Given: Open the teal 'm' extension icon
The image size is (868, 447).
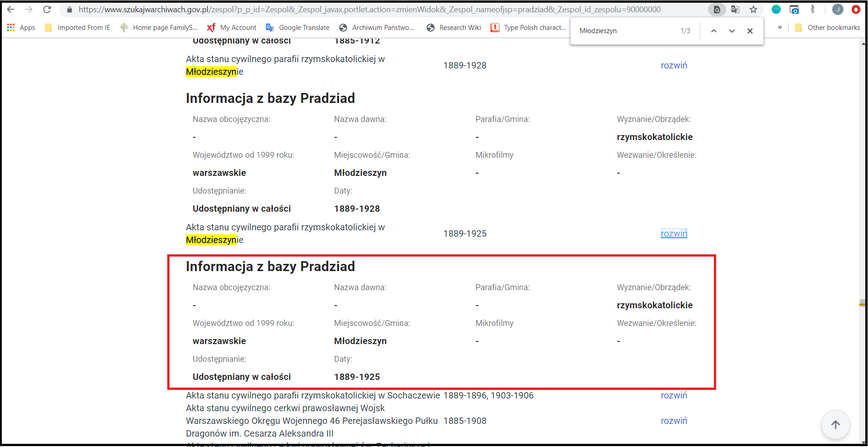Looking at the screenshot, I should [x=776, y=9].
